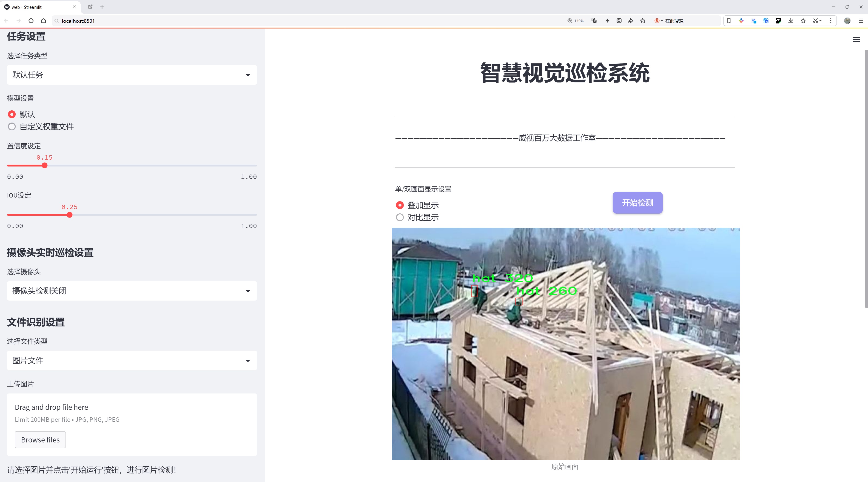Click the lightning bolt speed mode icon
868x482 pixels.
tap(607, 20)
